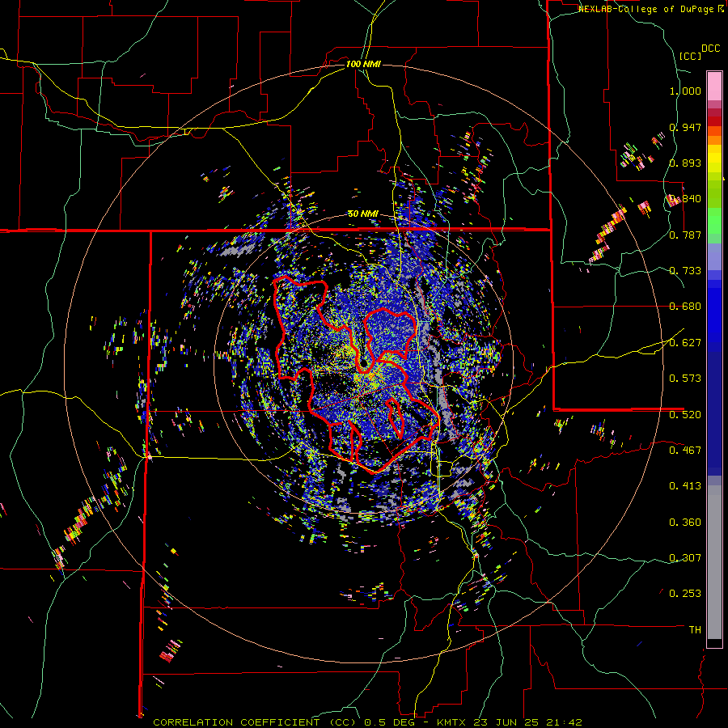This screenshot has height=728, width=728.
Task: Click the TH threshold label
Action: 695,630
